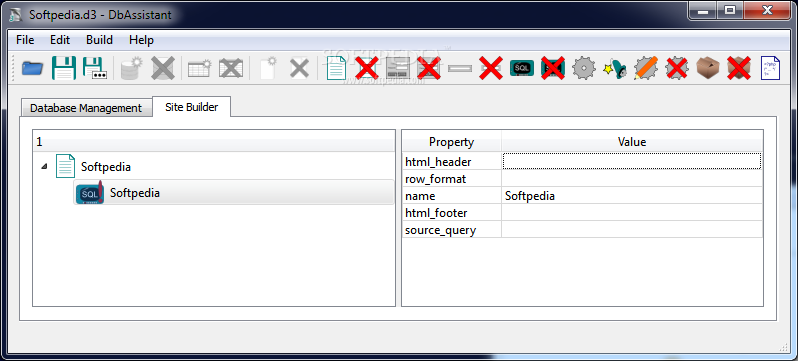Click the red X after the horizontal bar icon

point(491,68)
